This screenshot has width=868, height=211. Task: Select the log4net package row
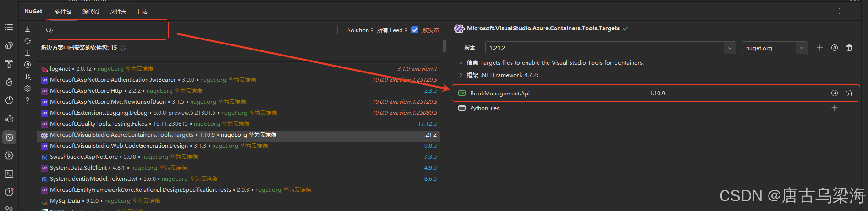(239, 69)
